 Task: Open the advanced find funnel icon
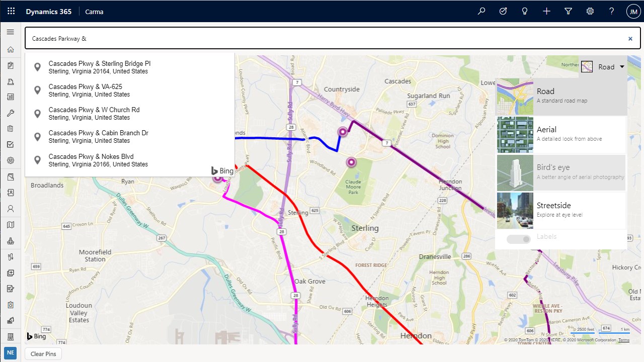569,11
